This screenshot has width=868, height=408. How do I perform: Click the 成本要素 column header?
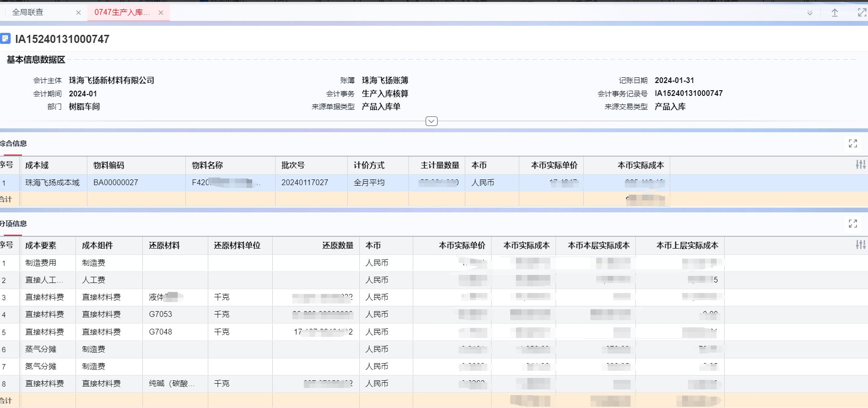point(41,245)
